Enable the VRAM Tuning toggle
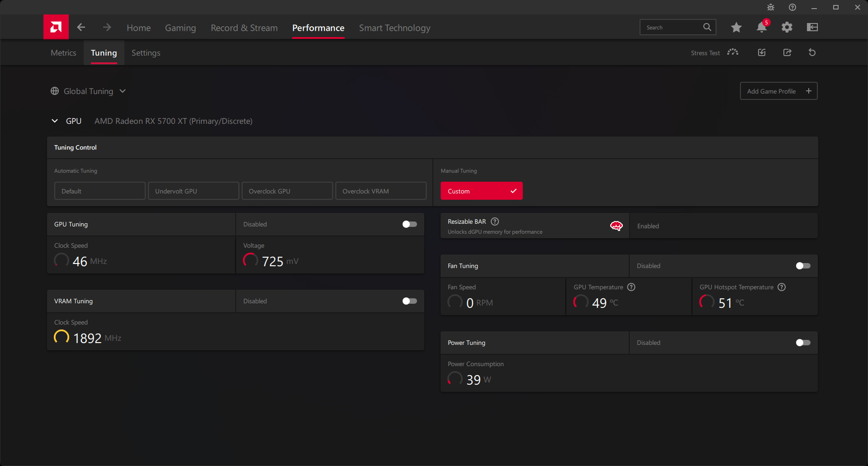The image size is (868, 466). (x=409, y=301)
